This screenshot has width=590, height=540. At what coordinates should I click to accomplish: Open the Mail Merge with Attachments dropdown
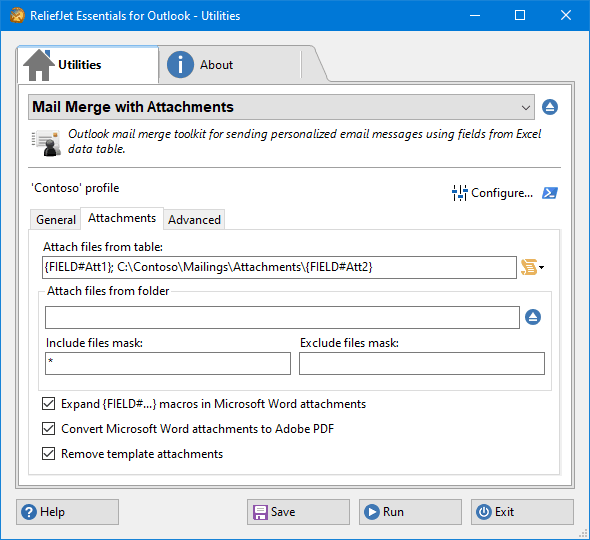(x=281, y=107)
